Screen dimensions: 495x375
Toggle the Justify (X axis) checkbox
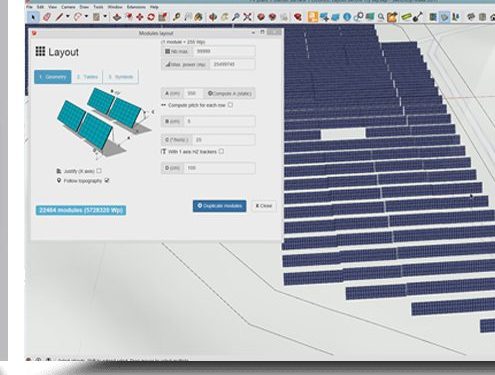point(99,171)
